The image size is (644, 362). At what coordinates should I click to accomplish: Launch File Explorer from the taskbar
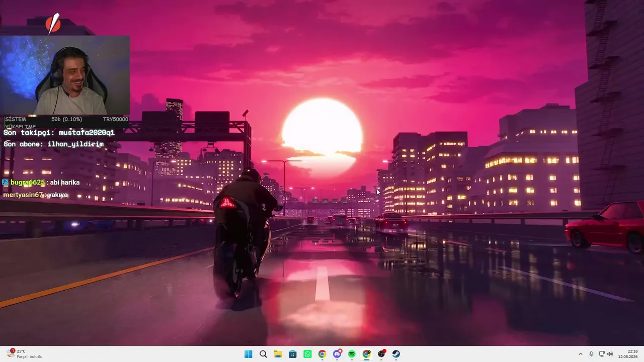click(x=278, y=354)
